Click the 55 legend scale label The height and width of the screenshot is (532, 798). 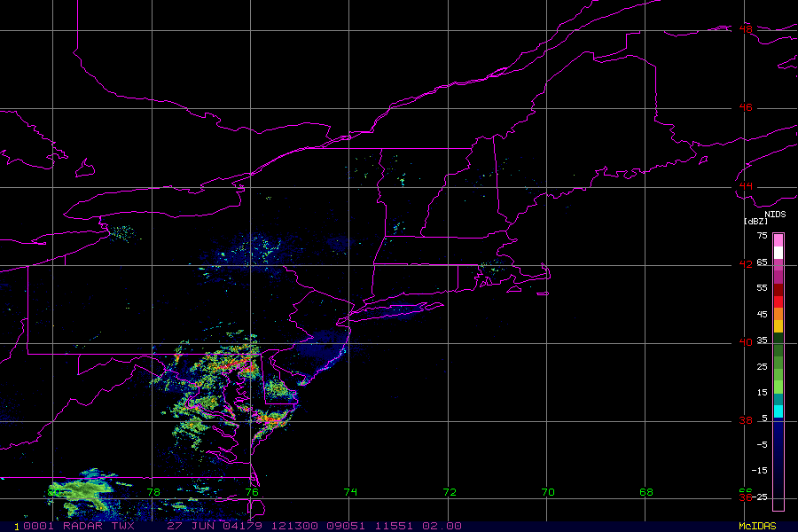tap(762, 288)
